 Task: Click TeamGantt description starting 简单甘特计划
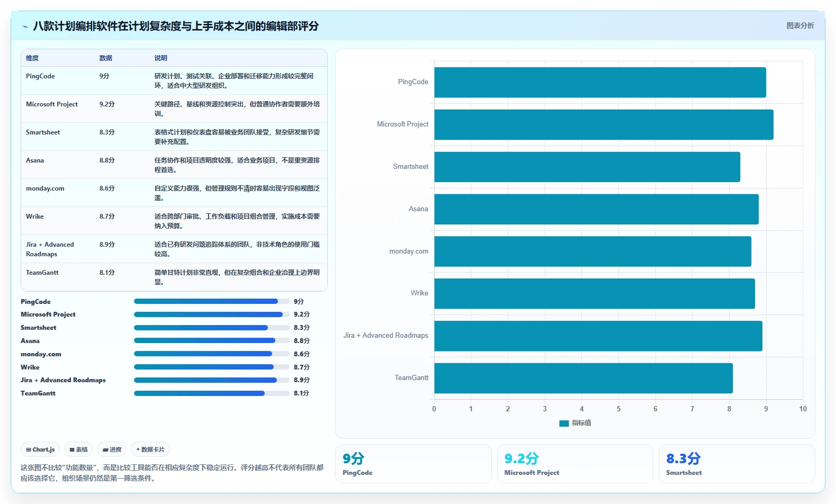click(237, 277)
